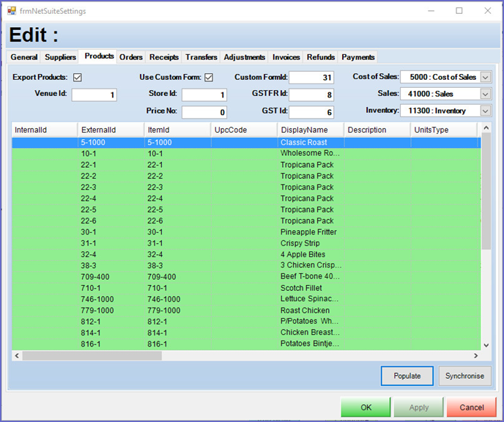Click the Synchronise button

pos(464,376)
